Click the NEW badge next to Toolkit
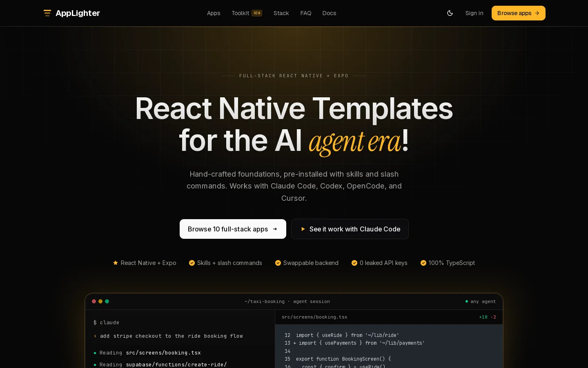Screen dimensions: 588x368 (x=257, y=13)
